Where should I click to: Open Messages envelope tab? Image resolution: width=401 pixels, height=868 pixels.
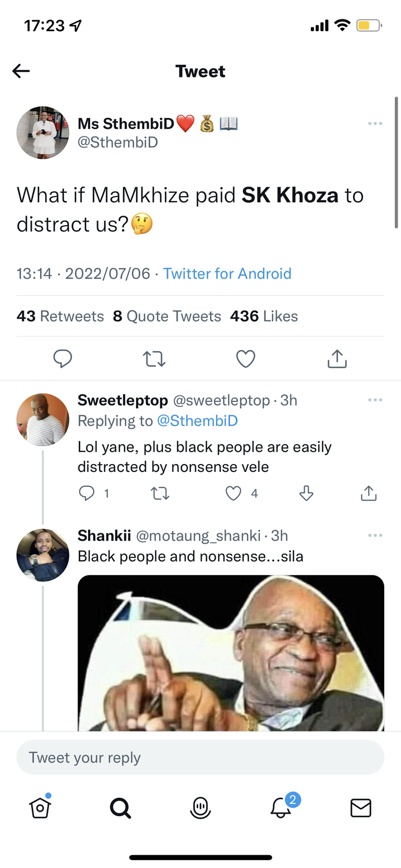361,807
